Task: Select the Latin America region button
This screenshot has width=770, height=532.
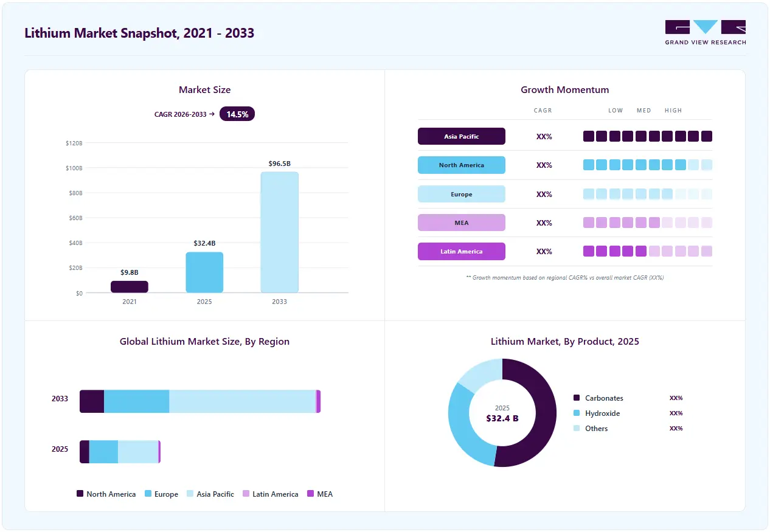Action: pos(462,251)
